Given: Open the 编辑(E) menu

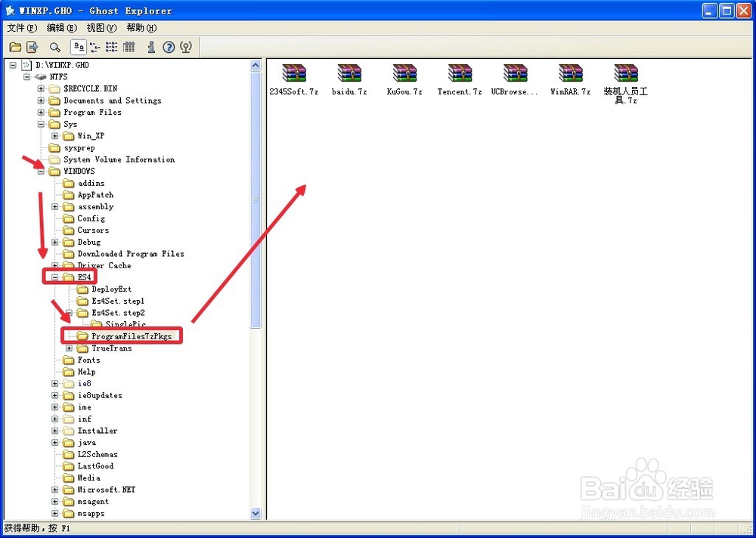Looking at the screenshot, I should pyautogui.click(x=62, y=27).
